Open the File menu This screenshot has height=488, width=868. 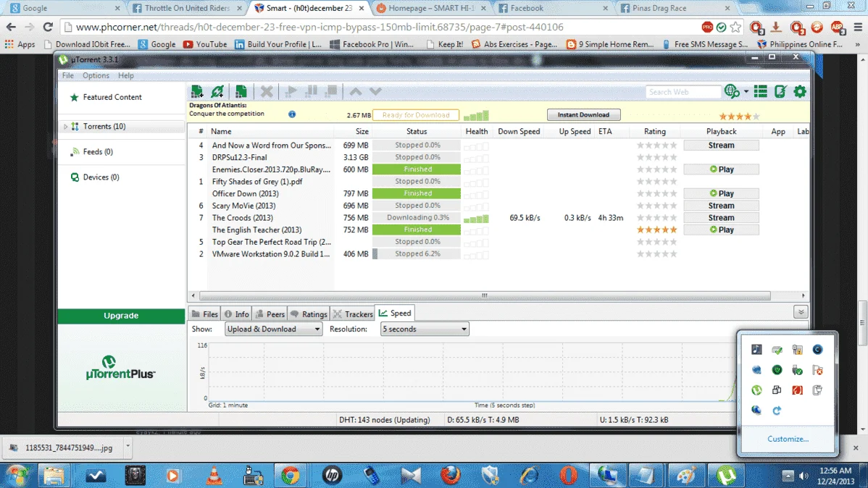pos(68,75)
